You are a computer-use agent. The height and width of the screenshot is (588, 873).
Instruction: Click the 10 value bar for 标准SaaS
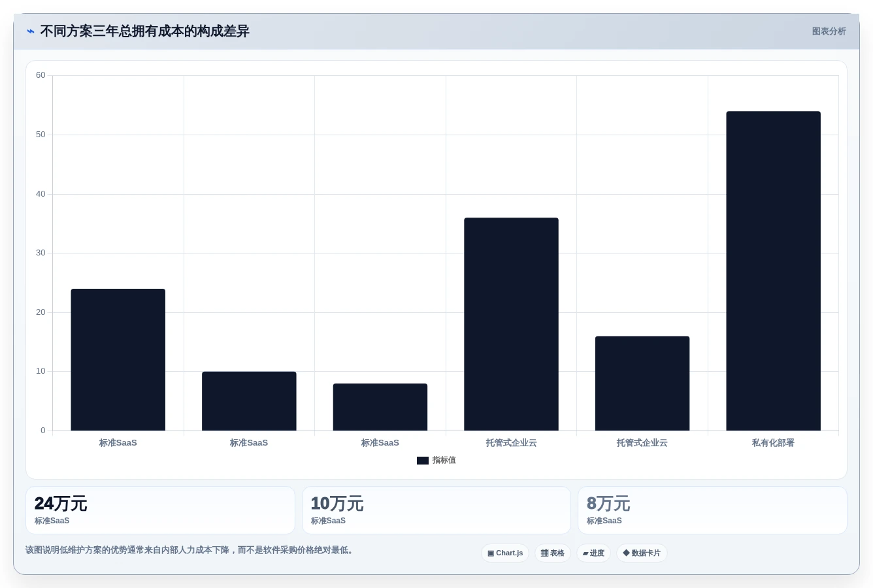pos(249,401)
